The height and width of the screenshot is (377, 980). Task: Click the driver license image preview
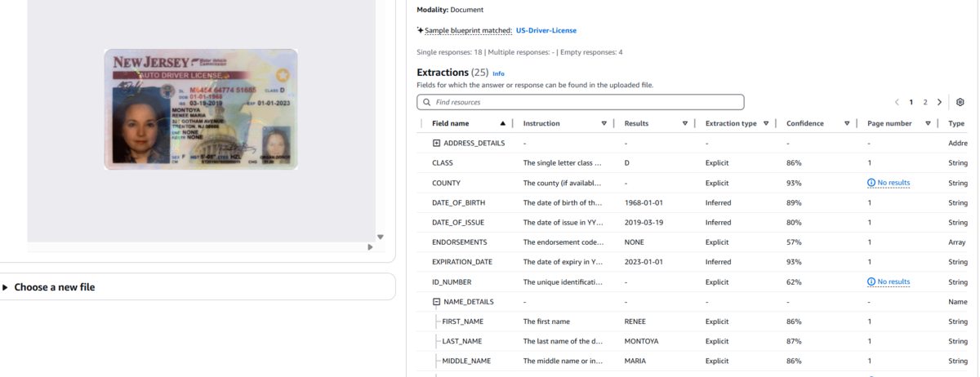point(201,109)
